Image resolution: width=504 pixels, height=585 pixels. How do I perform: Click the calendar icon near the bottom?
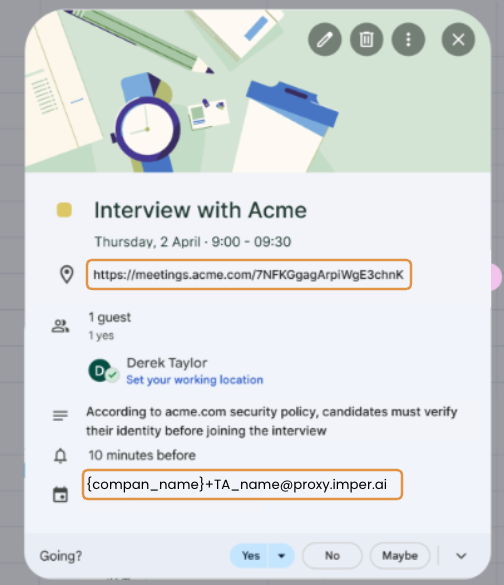pos(60,495)
